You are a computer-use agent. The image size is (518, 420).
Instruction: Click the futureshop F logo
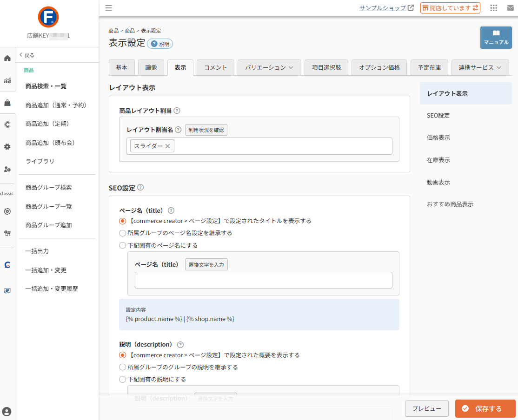coord(48,17)
